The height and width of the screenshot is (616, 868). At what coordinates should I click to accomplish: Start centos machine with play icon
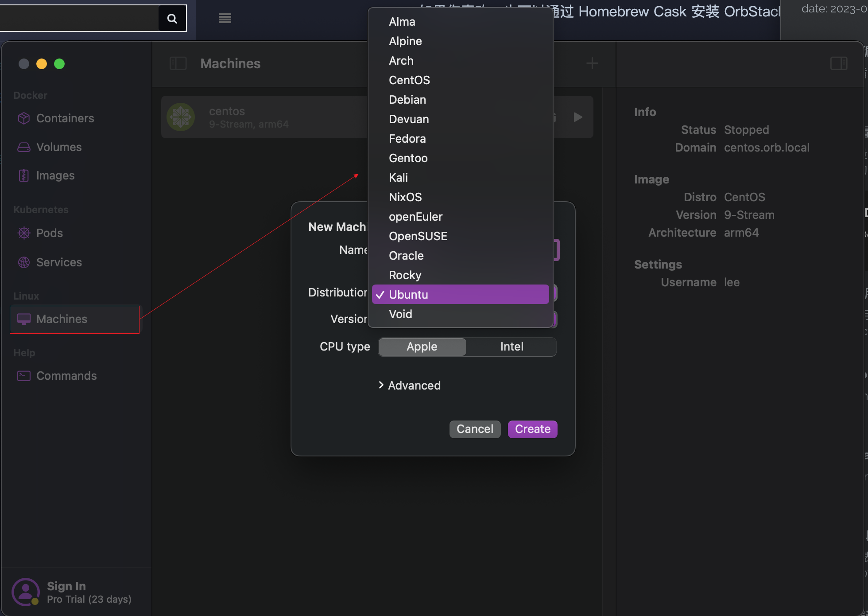coord(578,117)
